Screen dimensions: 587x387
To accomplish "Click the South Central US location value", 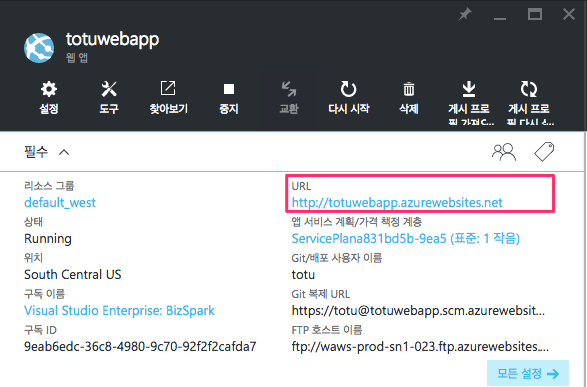I will tap(73, 274).
